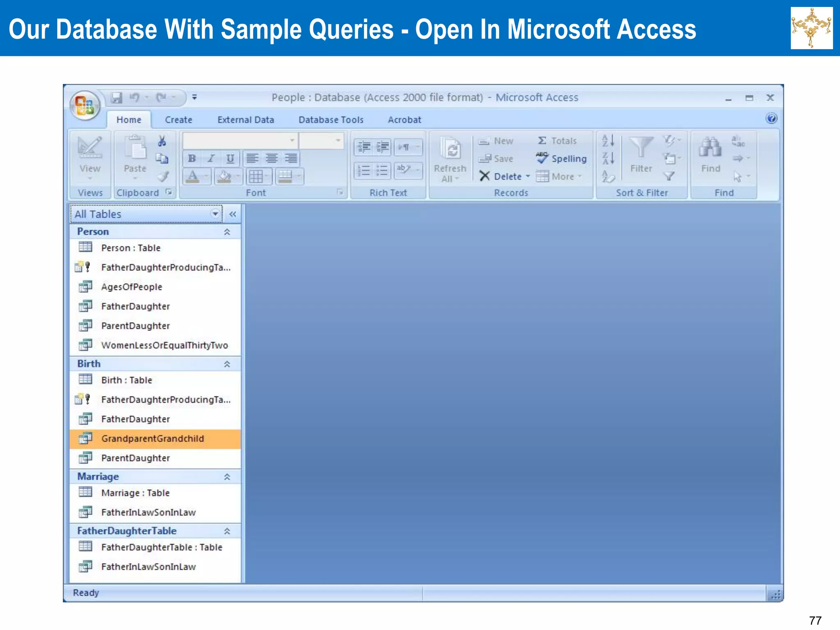Click the View button in Views group
Viewport: 840px width, 630px height.
point(90,158)
